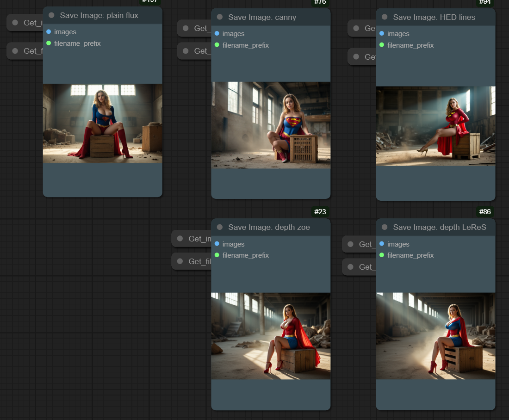Select the 'Save Image: depth LeReS' title bar

pyautogui.click(x=444, y=227)
